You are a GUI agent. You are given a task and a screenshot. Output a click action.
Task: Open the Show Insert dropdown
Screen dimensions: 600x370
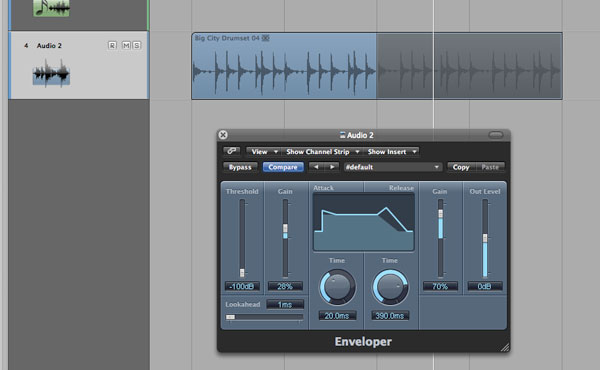tap(391, 152)
